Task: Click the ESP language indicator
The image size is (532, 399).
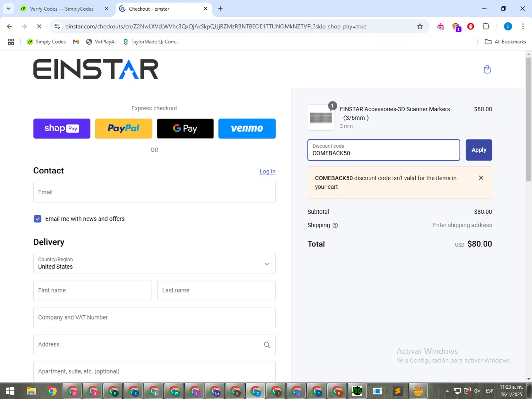Action: pos(489,391)
